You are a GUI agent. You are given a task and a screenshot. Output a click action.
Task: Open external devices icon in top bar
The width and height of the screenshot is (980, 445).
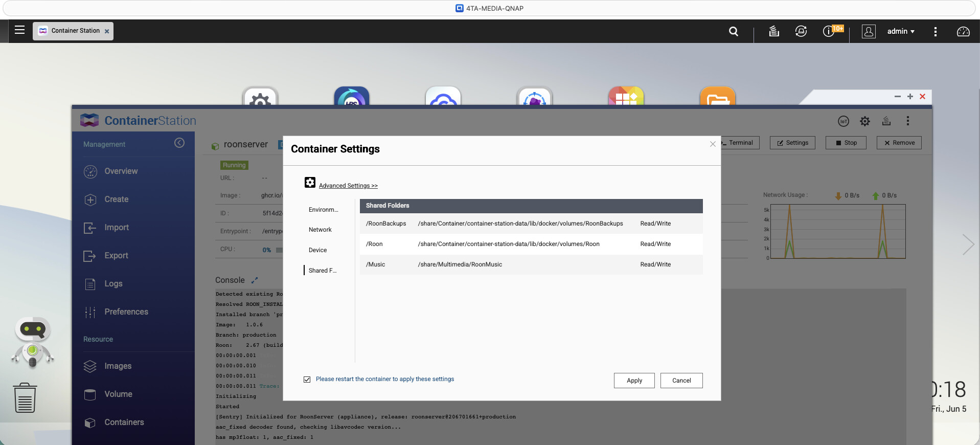pos(801,31)
